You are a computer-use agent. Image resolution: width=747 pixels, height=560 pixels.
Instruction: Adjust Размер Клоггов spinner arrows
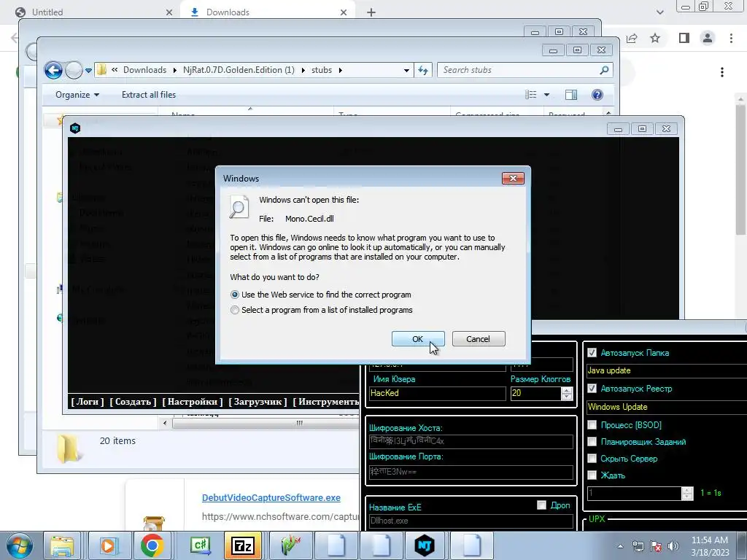click(x=567, y=393)
